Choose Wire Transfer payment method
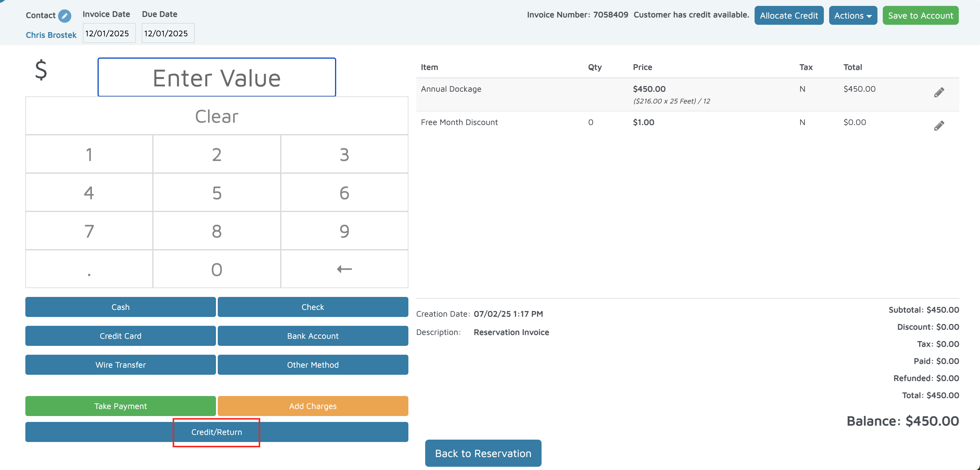This screenshot has height=470, width=980. click(x=120, y=364)
